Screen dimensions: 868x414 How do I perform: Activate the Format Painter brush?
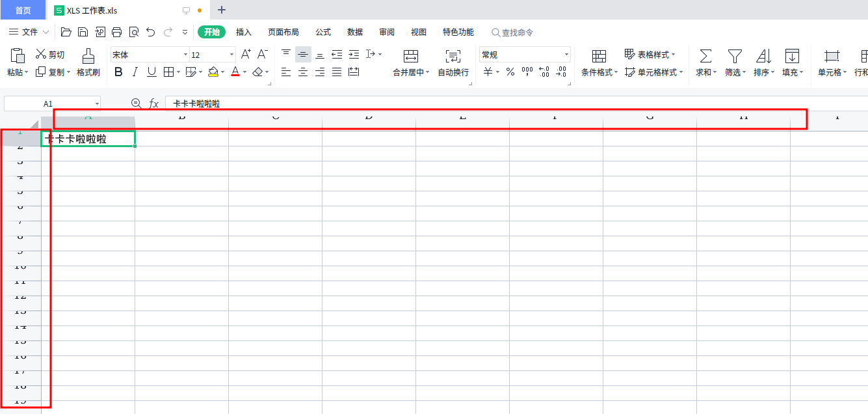click(88, 55)
